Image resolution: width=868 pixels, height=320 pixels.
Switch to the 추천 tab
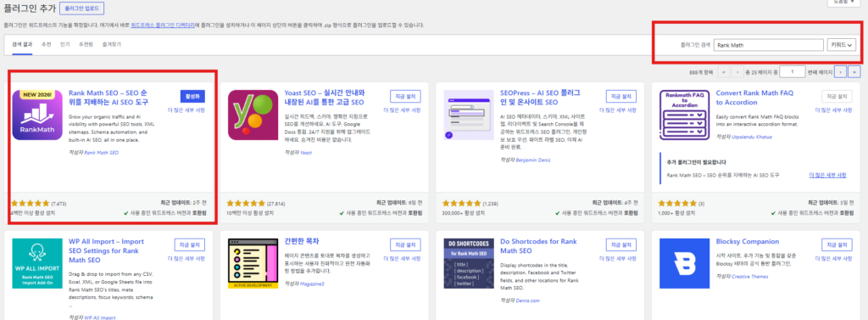[x=46, y=44]
